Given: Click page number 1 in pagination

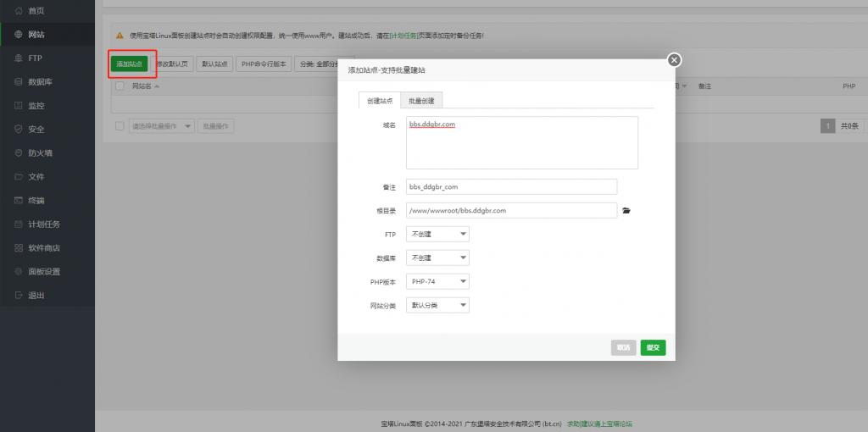Looking at the screenshot, I should click(x=827, y=126).
